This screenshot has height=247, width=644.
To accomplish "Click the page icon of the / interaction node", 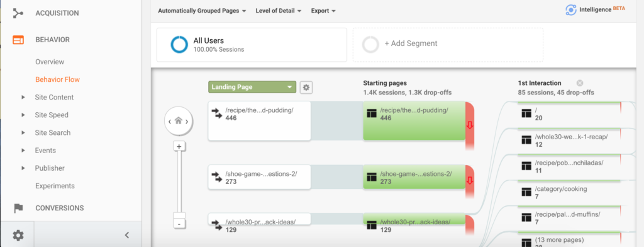I will click(x=526, y=114).
